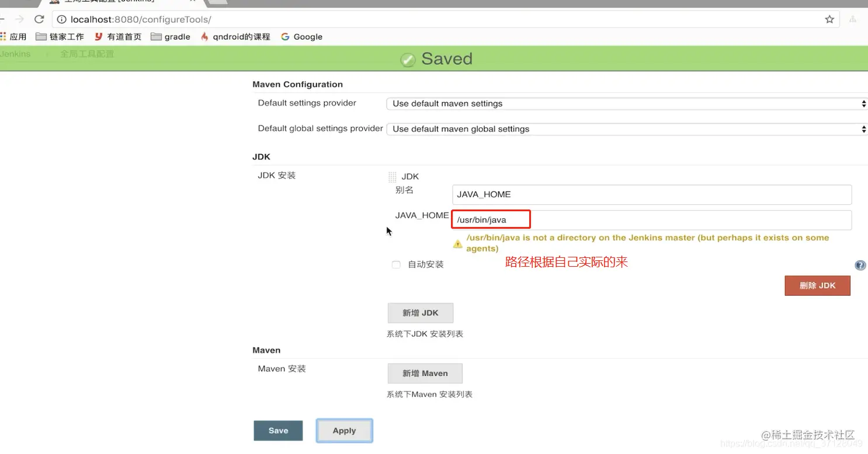Click the forward navigation arrow
The height and width of the screenshot is (454, 868).
(19, 19)
